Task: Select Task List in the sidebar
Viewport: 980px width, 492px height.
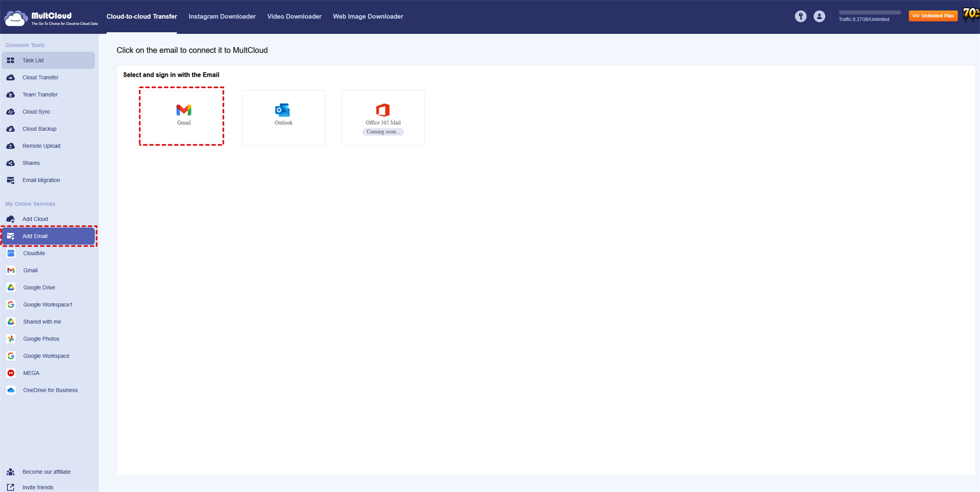Action: coord(48,60)
